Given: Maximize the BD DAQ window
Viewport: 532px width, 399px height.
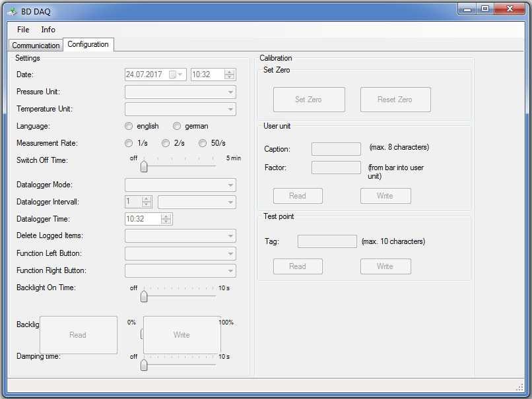Looking at the screenshot, I should pyautogui.click(x=485, y=9).
